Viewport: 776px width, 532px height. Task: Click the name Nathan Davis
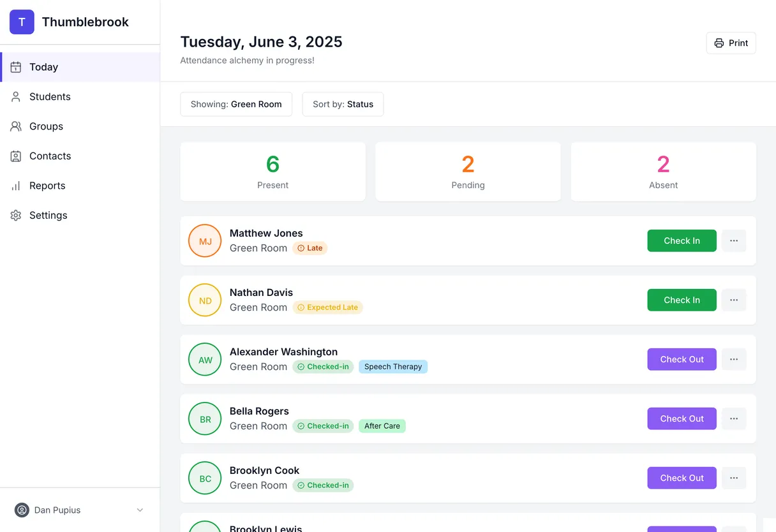click(261, 293)
